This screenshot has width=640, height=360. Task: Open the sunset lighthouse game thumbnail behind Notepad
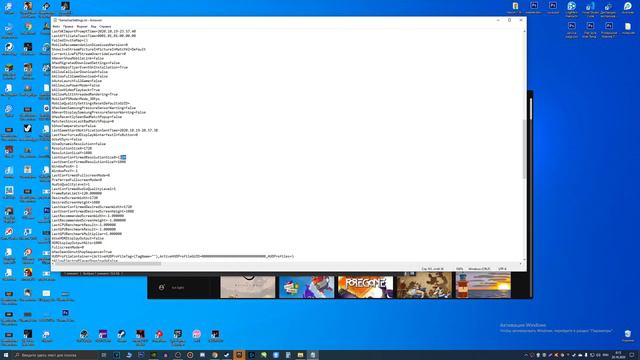coord(483,286)
